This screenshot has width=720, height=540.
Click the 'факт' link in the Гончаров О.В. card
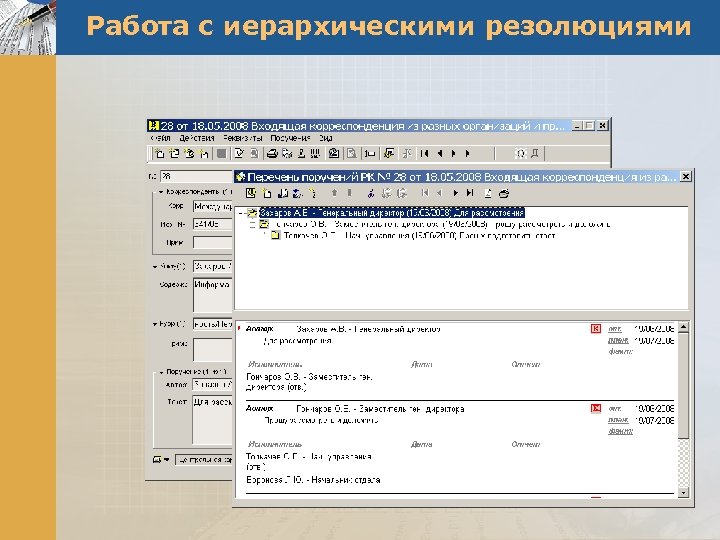(620, 431)
